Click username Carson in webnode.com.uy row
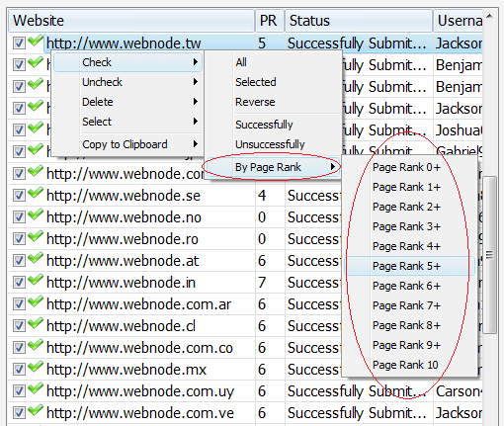The height and width of the screenshot is (426, 504). 459,391
